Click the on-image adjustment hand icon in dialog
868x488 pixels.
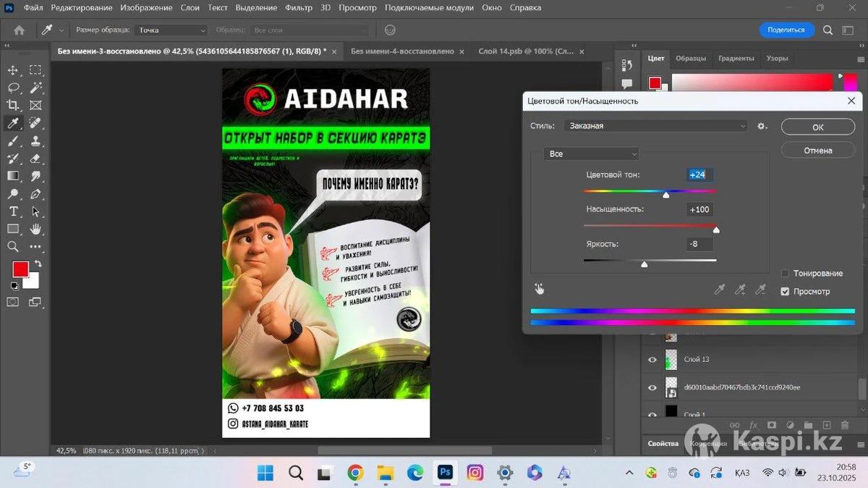coord(540,289)
